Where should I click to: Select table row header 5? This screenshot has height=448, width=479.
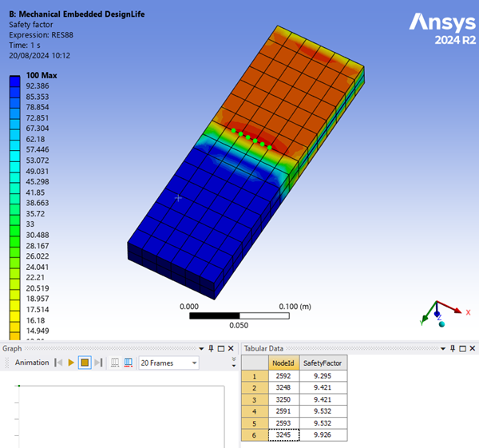[255, 423]
